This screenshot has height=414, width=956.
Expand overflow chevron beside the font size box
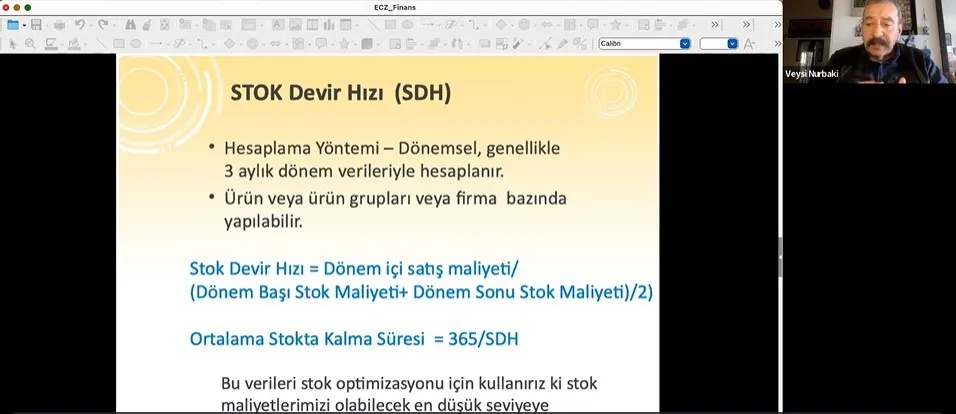click(775, 44)
